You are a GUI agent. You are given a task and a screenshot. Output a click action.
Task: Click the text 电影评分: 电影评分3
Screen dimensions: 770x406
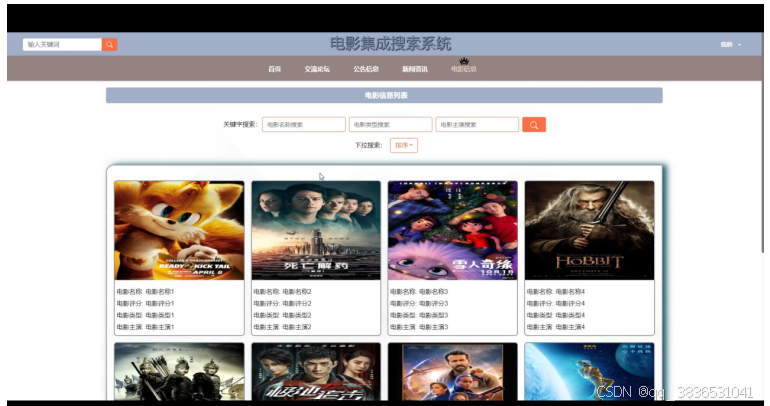pos(419,303)
